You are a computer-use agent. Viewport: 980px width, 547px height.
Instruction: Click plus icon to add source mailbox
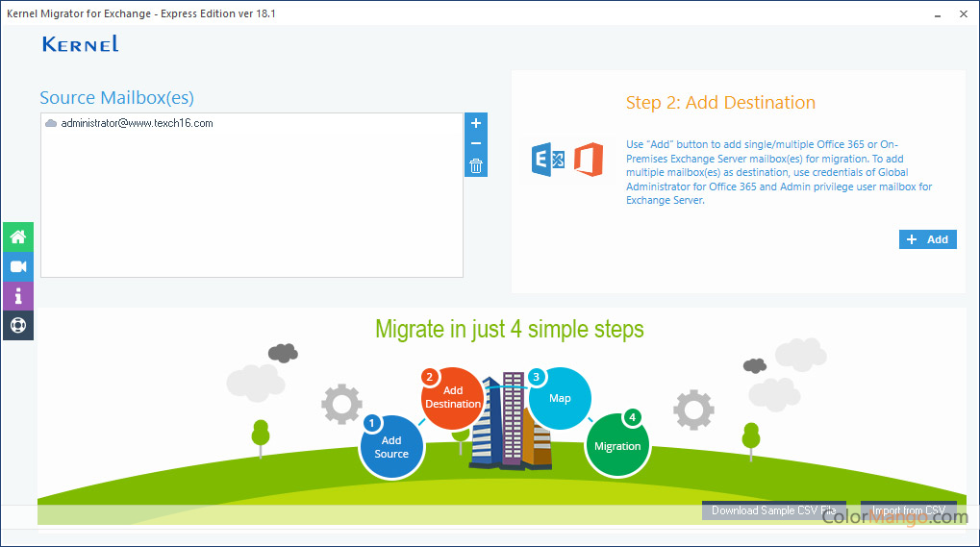[x=475, y=124]
